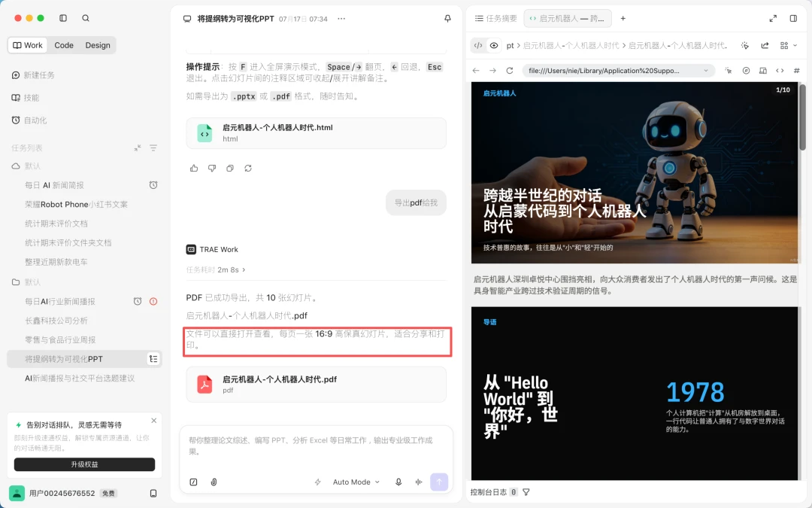Switch to the Work tab
The image size is (812, 508).
tap(28, 45)
